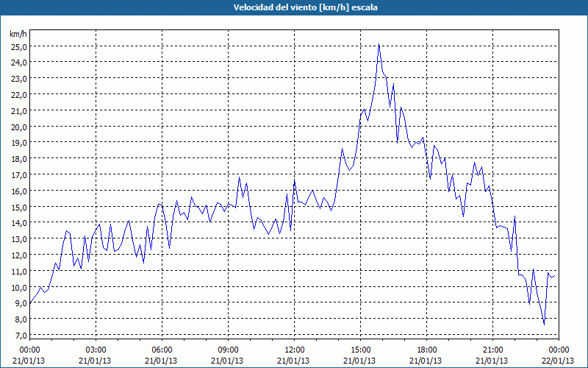
Task: Select the 16,0 y-axis value
Action: pos(20,191)
